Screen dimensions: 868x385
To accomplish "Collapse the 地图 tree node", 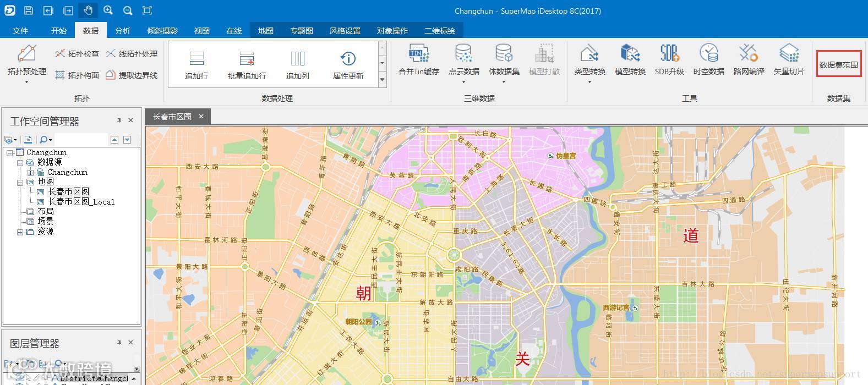I will pyautogui.click(x=20, y=182).
